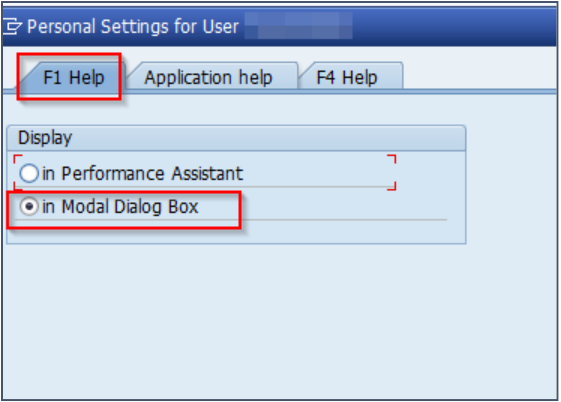Viewport: 561px width, 402px height.
Task: Switch to the F4 Help tab
Action: pos(347,77)
